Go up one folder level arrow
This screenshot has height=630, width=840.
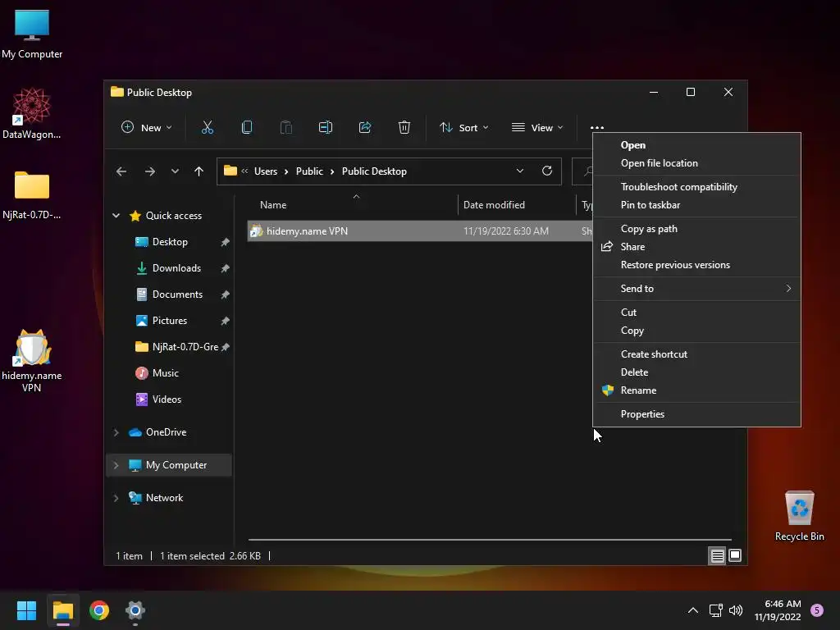199,171
